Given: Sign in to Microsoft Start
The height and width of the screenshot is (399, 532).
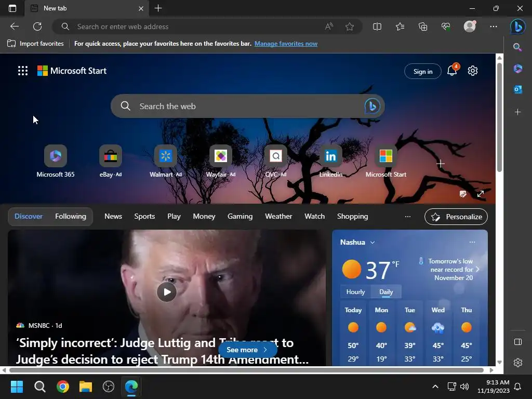Looking at the screenshot, I should (x=423, y=71).
